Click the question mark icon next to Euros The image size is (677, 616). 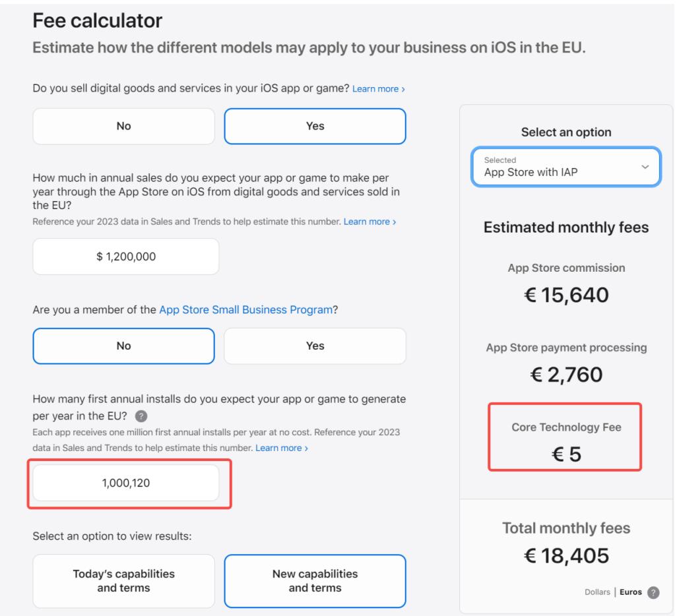click(x=653, y=592)
